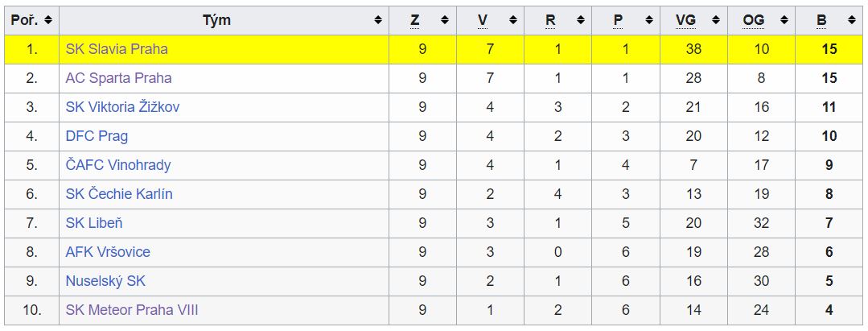This screenshot has height=331, width=868.
Task: Sort by Z column sort icon
Action: 445,20
